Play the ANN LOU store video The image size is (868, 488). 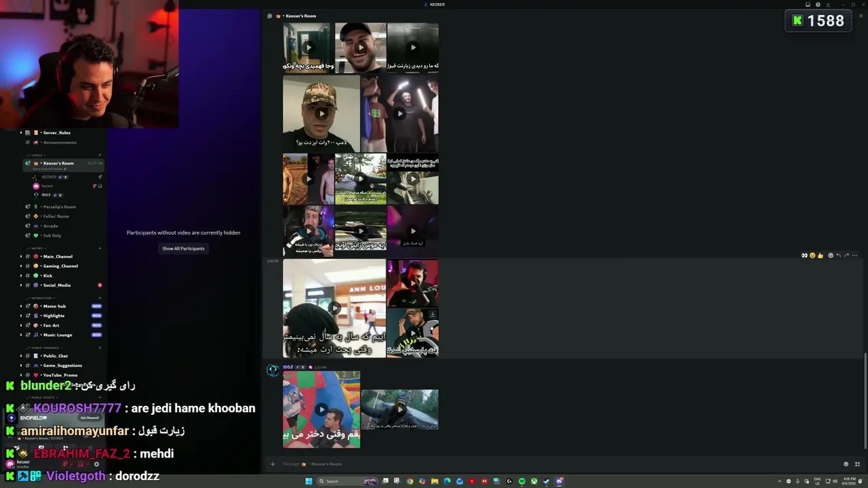point(334,308)
